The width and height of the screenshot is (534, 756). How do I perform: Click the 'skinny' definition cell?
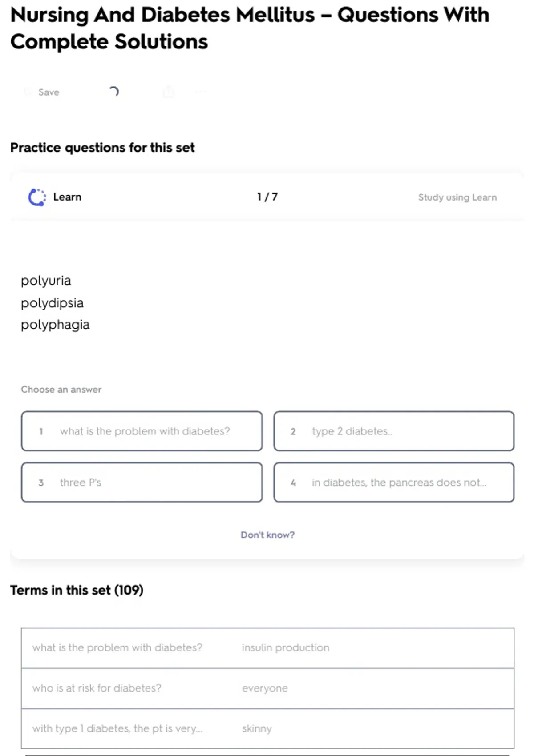coord(257,728)
